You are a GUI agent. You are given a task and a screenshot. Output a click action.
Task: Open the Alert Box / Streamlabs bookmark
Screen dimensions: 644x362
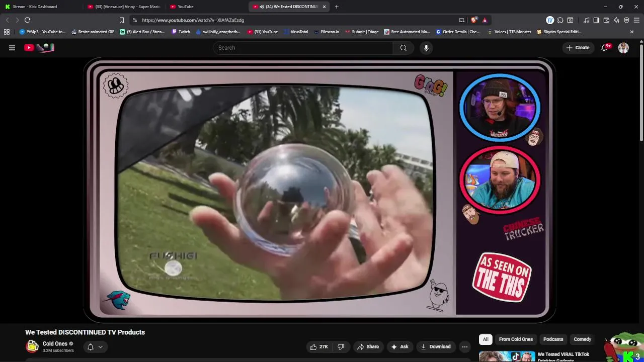(142, 32)
